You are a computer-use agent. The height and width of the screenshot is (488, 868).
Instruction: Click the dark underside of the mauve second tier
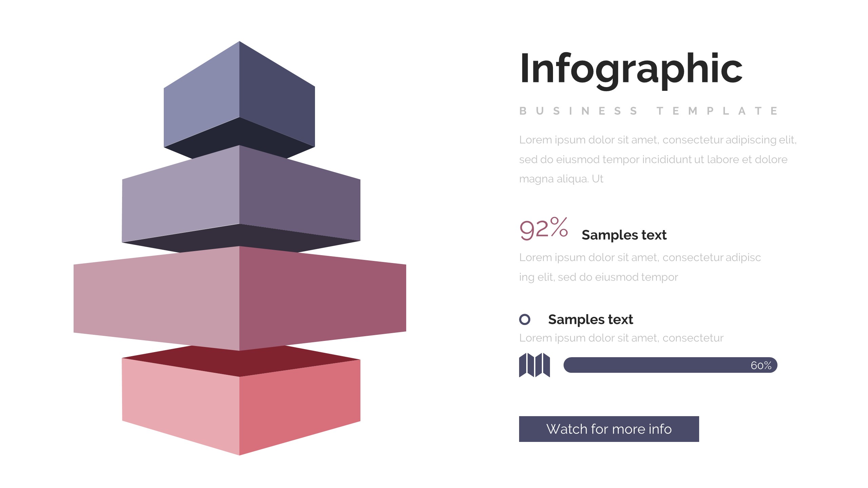(239, 237)
